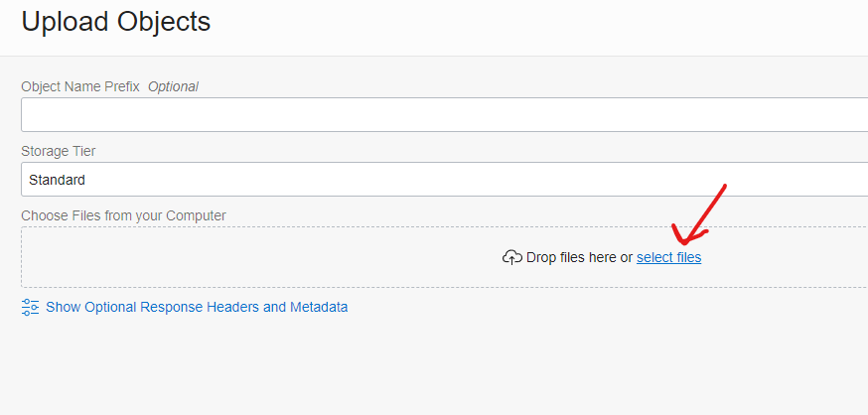The image size is (868, 415).
Task: Click the cloud upload icon
Action: 511,257
